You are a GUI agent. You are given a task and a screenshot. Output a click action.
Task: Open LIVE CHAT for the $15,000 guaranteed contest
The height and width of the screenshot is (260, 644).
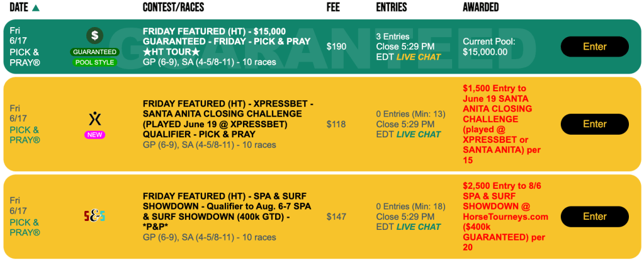(x=419, y=57)
